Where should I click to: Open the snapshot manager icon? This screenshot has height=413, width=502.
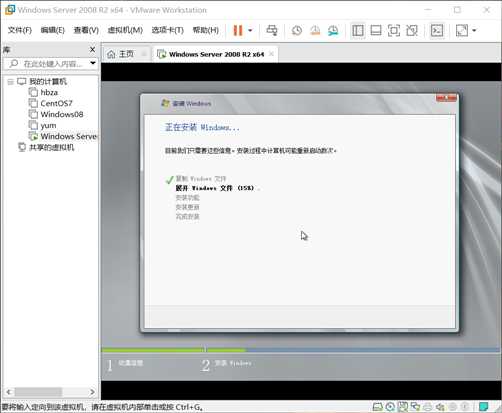click(333, 30)
